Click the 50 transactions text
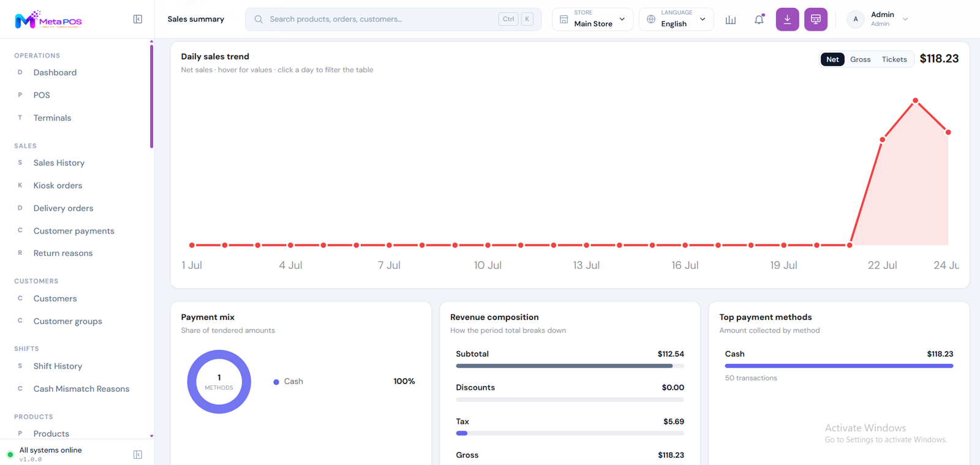 (751, 378)
